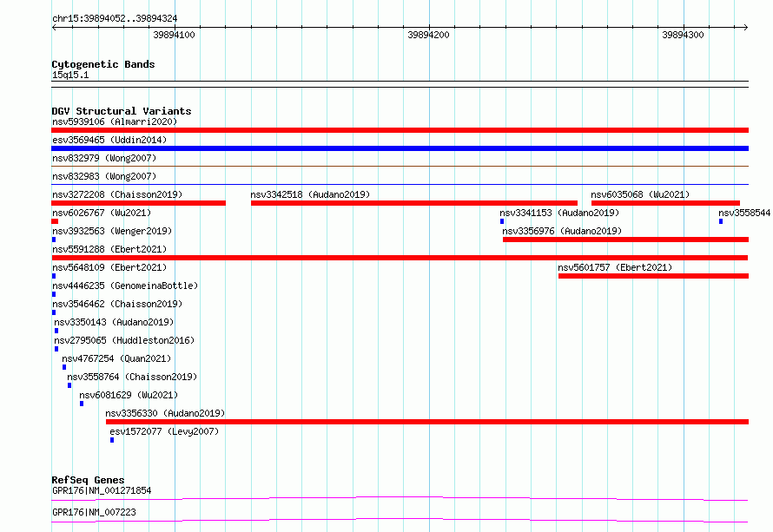
Task: Click the nsv3272208 (Chaisson2019) label
Action: pos(117,194)
